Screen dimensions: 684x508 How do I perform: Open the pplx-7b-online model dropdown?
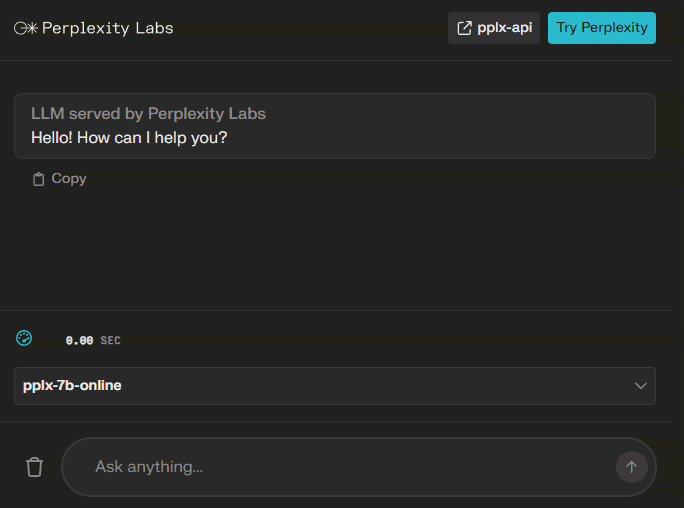[335, 386]
